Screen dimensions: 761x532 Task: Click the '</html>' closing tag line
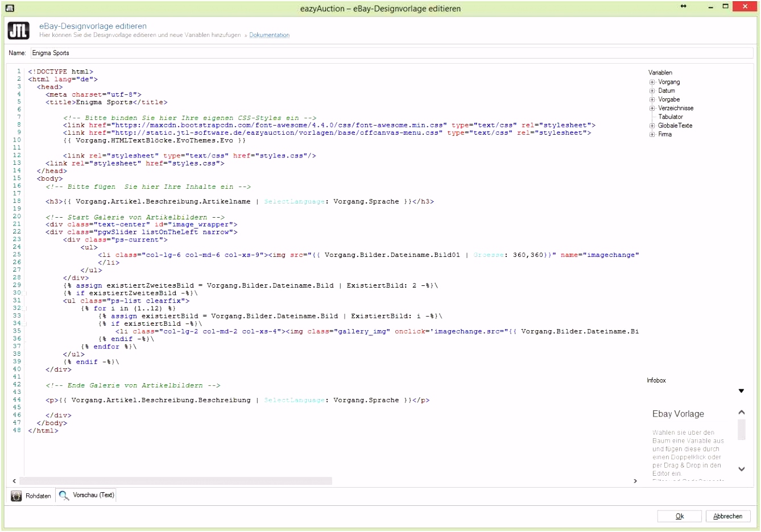tap(43, 431)
